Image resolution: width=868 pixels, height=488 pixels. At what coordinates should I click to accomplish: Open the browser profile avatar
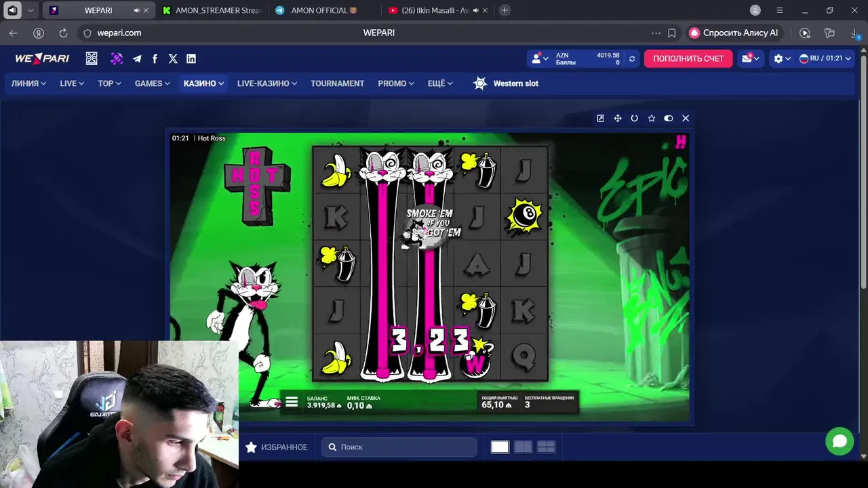pyautogui.click(x=755, y=10)
